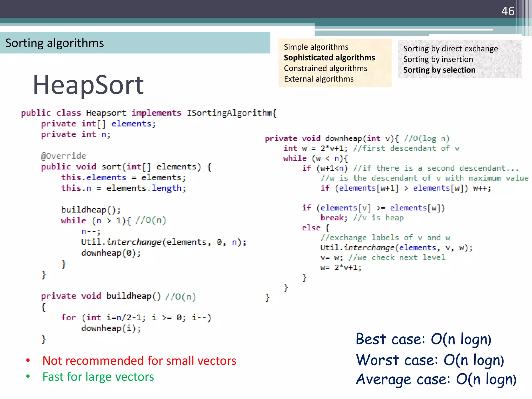This screenshot has height=399, width=532.
Task: Click 'while (n > 1){ //O(n)' line
Action: coord(114,221)
